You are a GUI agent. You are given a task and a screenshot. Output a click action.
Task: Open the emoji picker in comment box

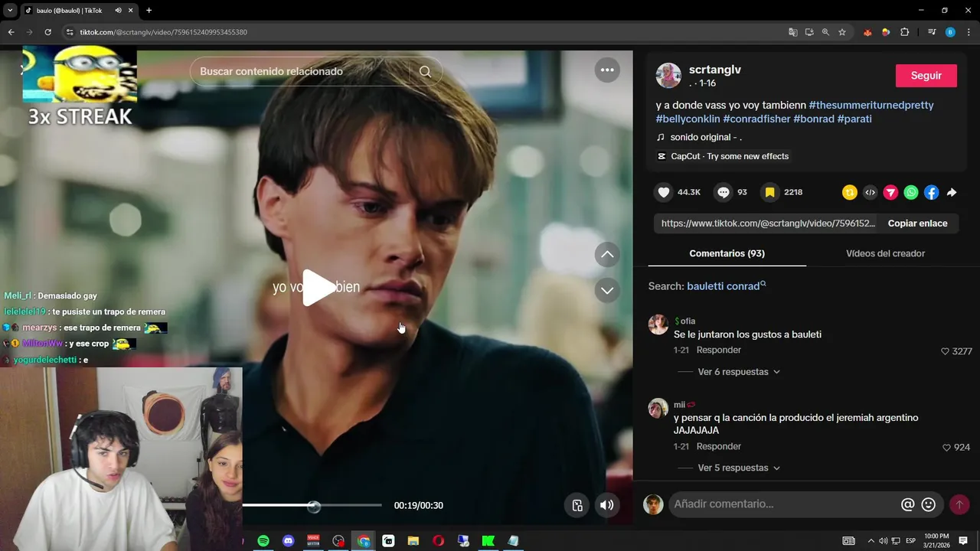(x=929, y=504)
